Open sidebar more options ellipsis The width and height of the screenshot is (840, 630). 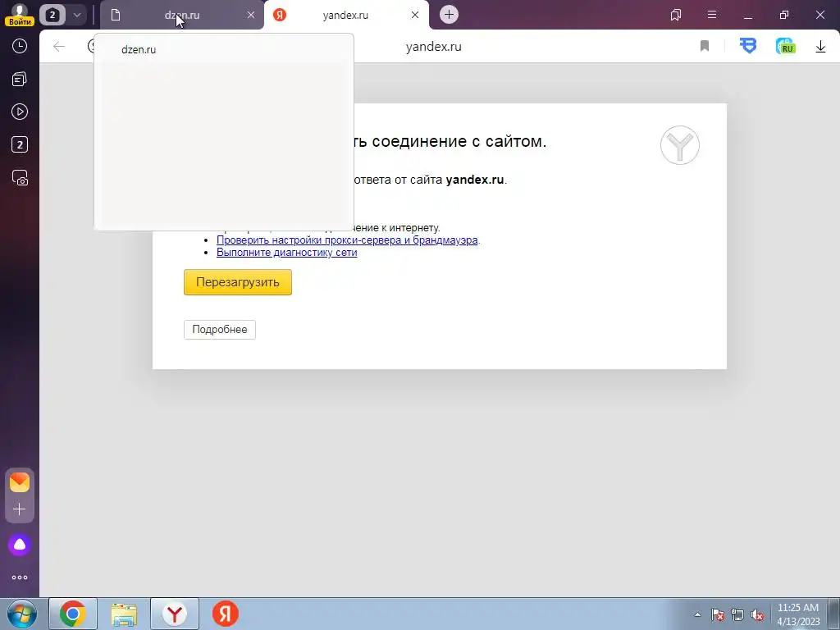click(20, 577)
